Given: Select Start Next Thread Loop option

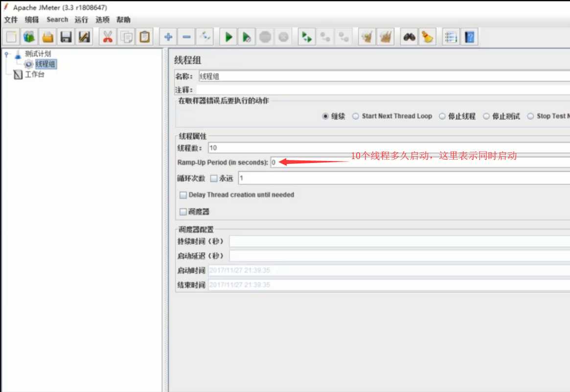Looking at the screenshot, I should point(356,116).
